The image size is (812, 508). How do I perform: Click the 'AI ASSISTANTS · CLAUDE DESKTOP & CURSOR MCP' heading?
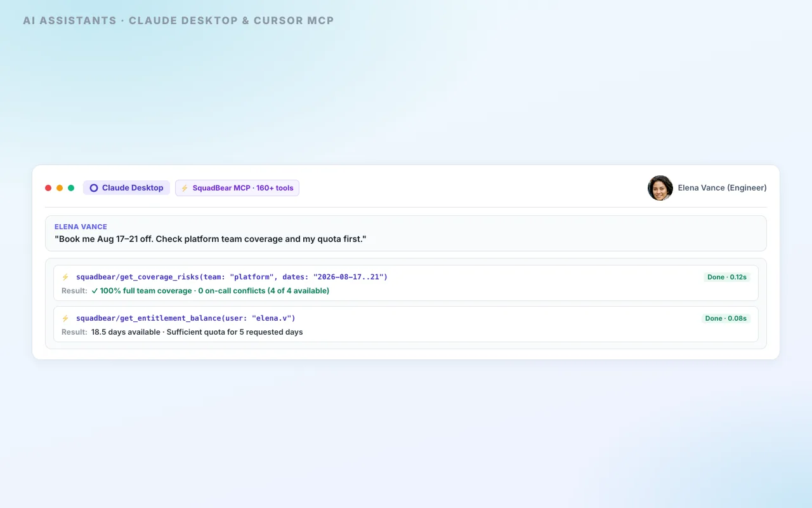click(x=178, y=20)
